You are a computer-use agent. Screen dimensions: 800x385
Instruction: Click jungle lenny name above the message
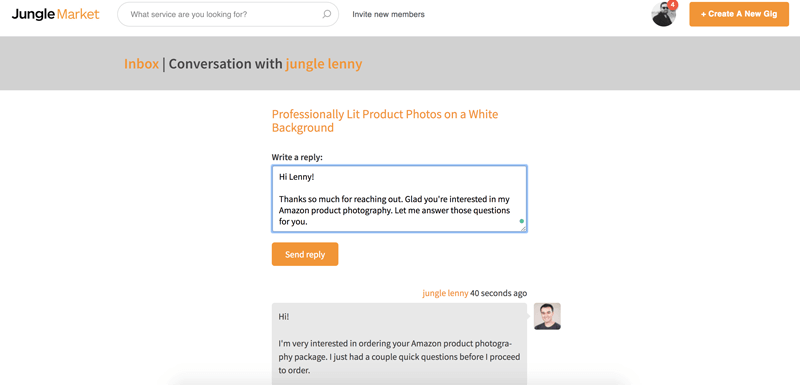point(445,293)
